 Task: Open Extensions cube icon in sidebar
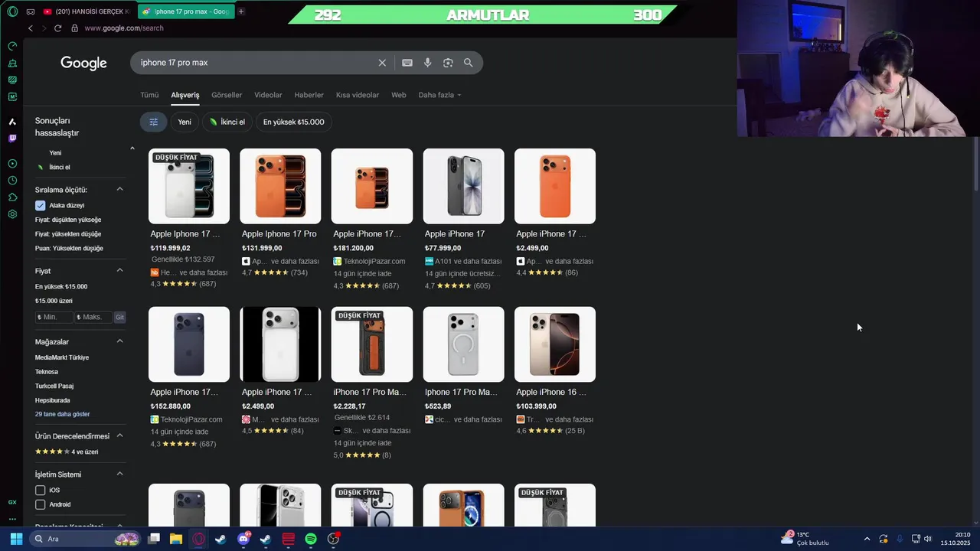(12, 197)
